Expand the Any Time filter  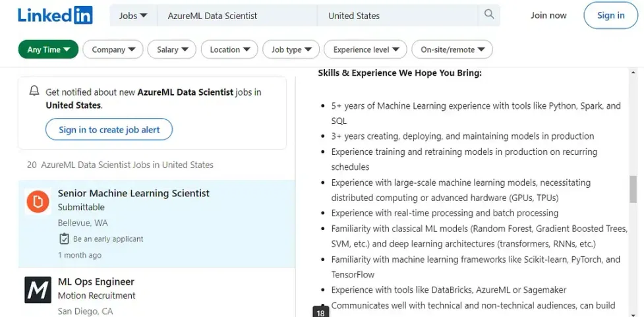pos(48,49)
